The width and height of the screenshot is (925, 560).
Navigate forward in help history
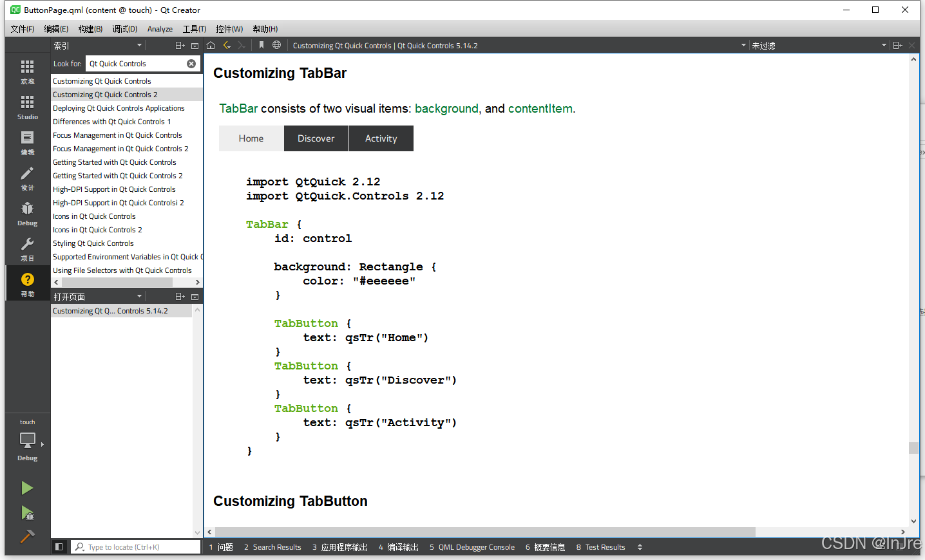click(241, 45)
